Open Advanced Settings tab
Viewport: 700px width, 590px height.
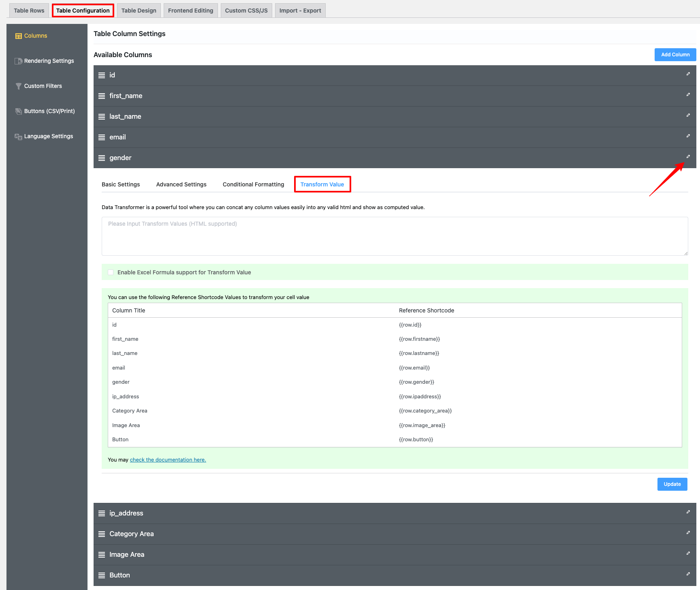(x=181, y=184)
